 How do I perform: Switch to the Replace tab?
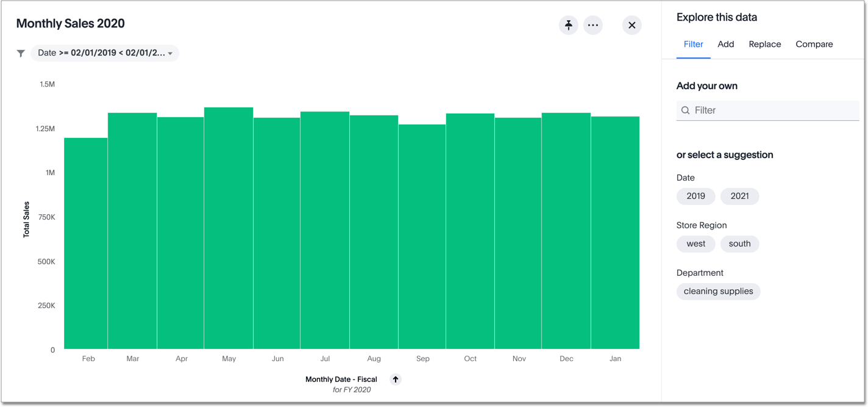(764, 44)
